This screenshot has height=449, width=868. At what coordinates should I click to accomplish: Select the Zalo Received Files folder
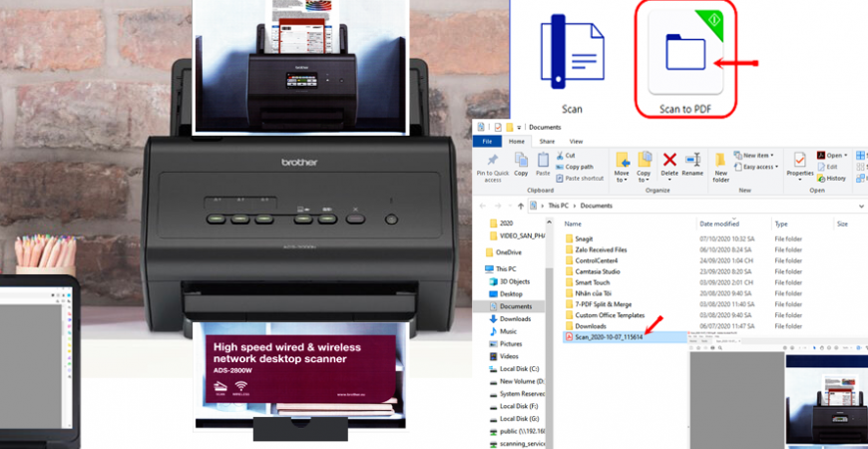pos(596,249)
